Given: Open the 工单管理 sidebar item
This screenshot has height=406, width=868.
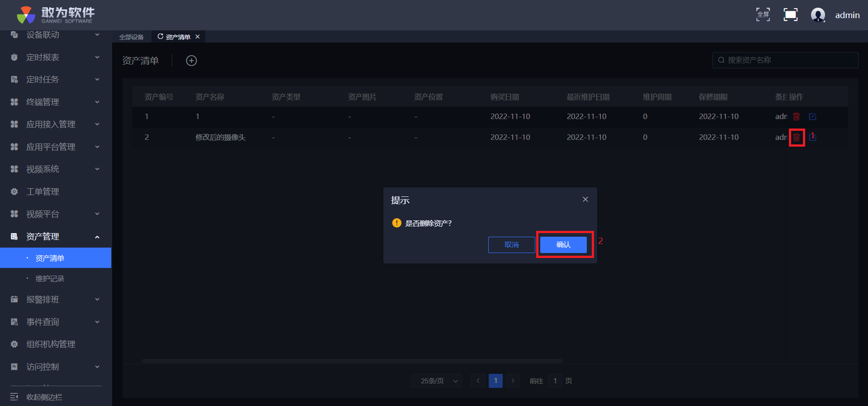Looking at the screenshot, I should 56,192.
